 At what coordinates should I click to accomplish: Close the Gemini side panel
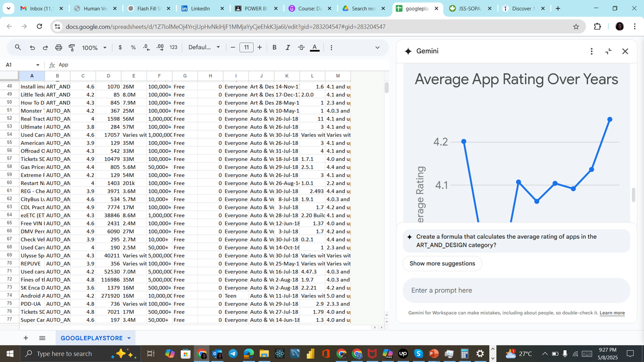coord(625,51)
